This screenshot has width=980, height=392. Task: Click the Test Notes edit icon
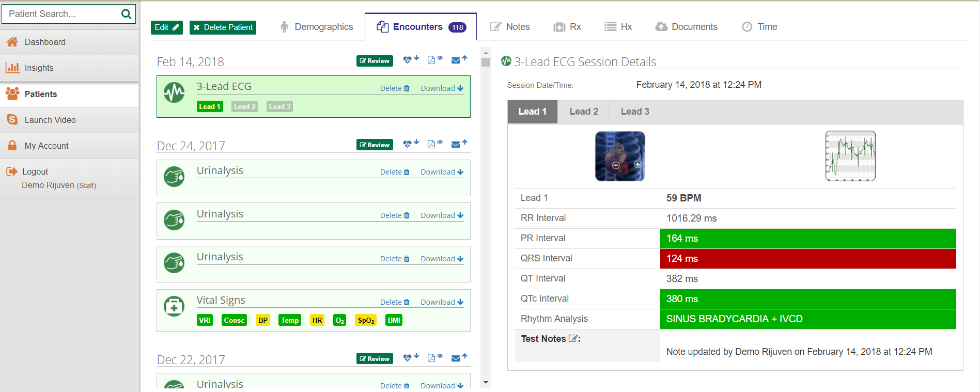(x=573, y=339)
